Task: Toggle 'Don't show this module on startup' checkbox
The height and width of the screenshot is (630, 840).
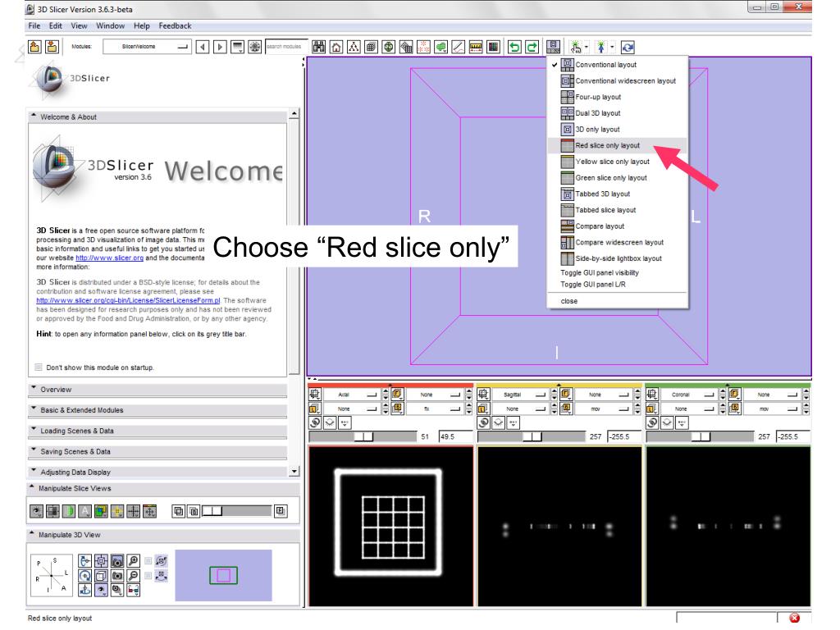Action: (x=38, y=367)
